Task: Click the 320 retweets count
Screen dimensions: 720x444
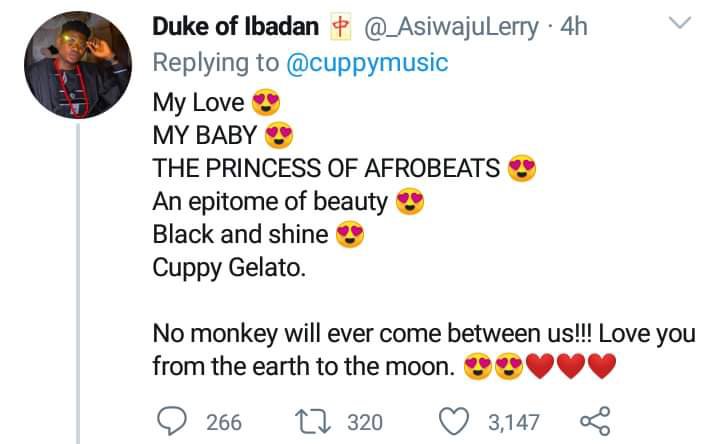Action: pyautogui.click(x=365, y=421)
